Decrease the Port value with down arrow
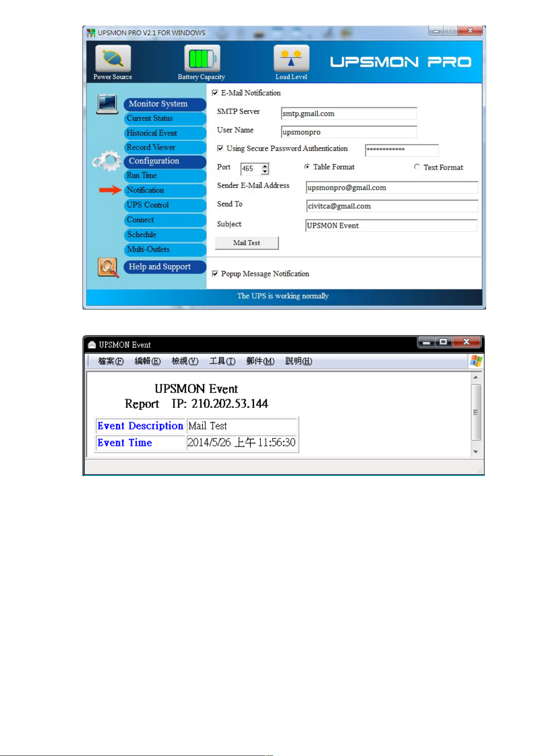Image resolution: width=534 pixels, height=756 pixels. tap(265, 171)
